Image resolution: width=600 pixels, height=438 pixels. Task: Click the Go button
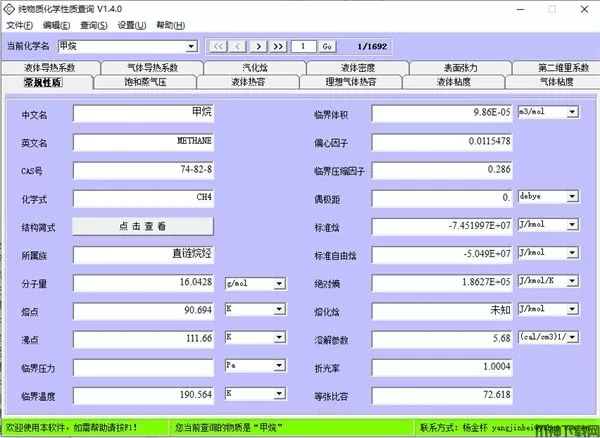pyautogui.click(x=327, y=47)
